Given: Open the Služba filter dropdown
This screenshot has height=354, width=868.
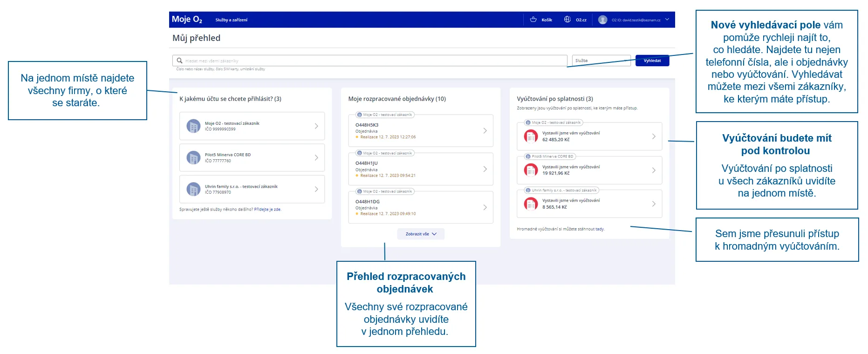Looking at the screenshot, I should 601,61.
